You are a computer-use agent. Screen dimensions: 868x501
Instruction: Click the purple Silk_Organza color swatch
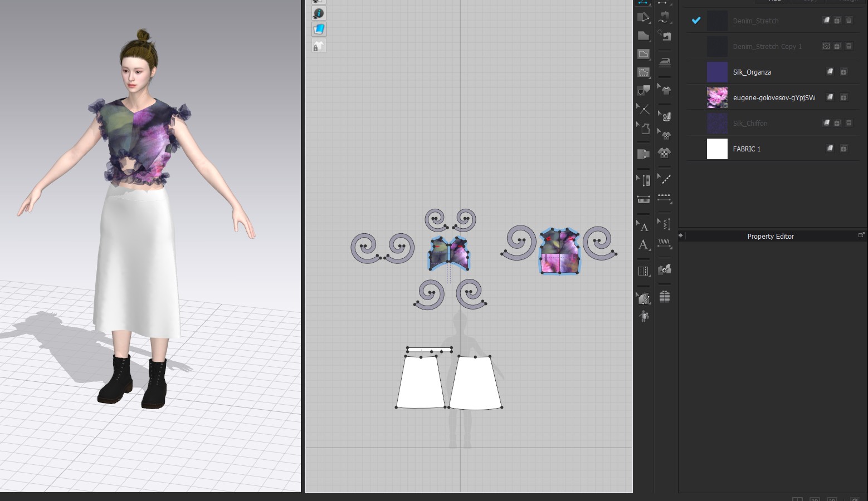pos(717,72)
